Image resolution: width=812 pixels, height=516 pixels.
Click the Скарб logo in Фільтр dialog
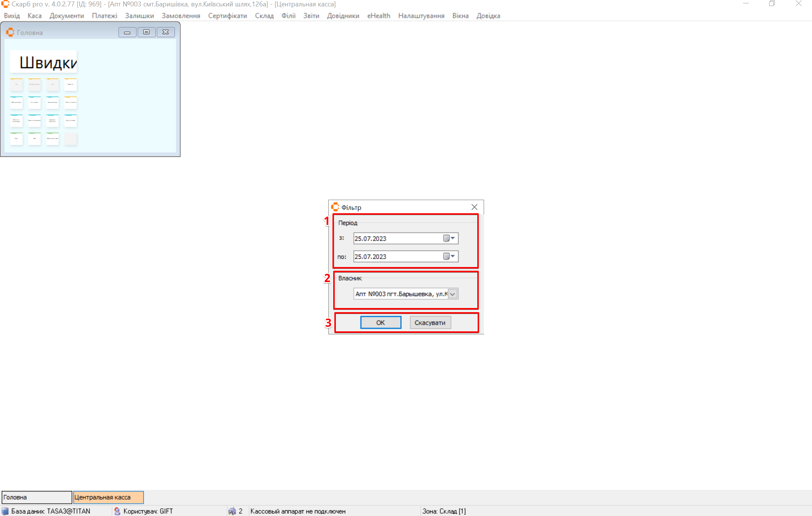pyautogui.click(x=335, y=207)
